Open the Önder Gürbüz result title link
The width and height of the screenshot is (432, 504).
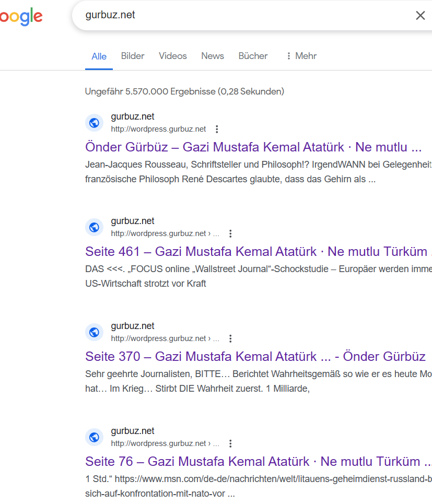tap(253, 147)
